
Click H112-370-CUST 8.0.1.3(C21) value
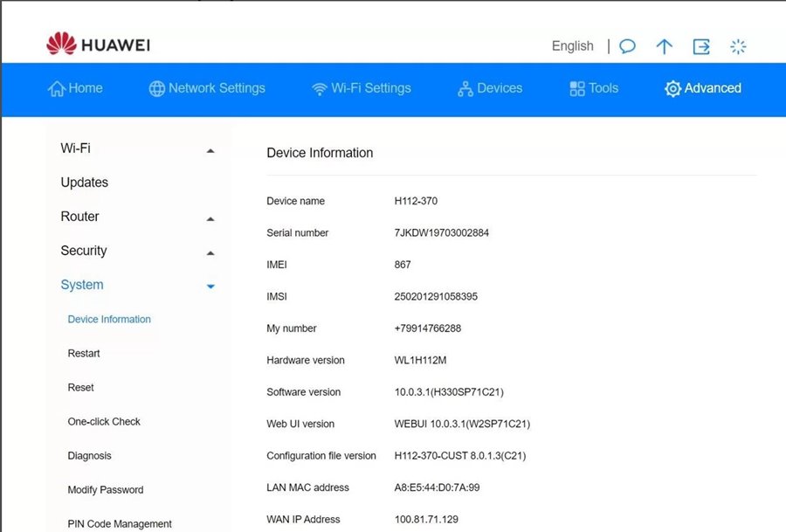tap(459, 456)
